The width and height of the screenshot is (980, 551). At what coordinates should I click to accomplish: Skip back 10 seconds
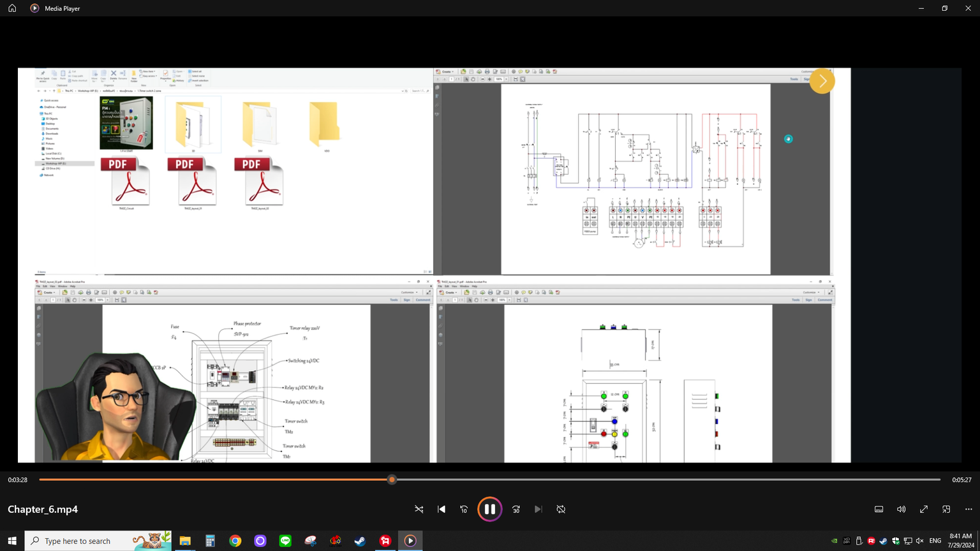464,509
